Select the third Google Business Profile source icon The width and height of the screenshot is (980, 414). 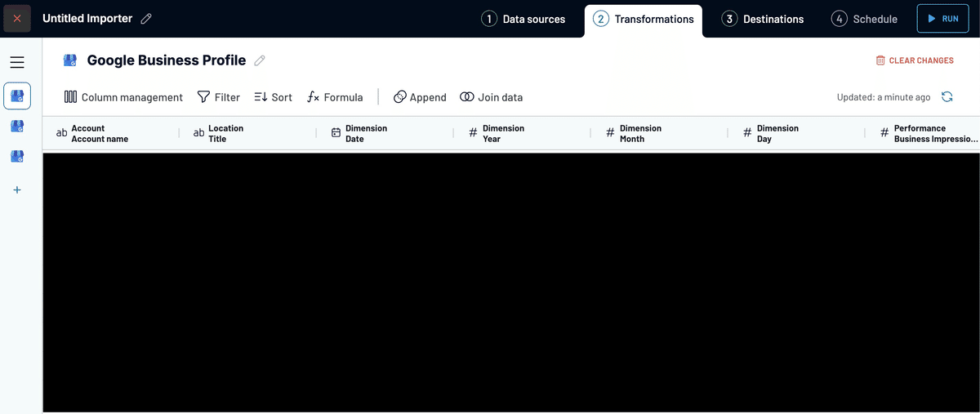click(x=17, y=156)
